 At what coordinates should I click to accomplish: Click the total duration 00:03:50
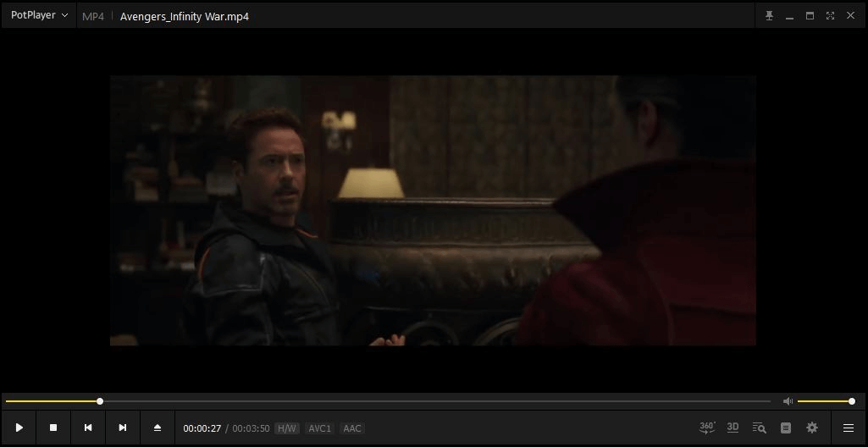[251, 428]
